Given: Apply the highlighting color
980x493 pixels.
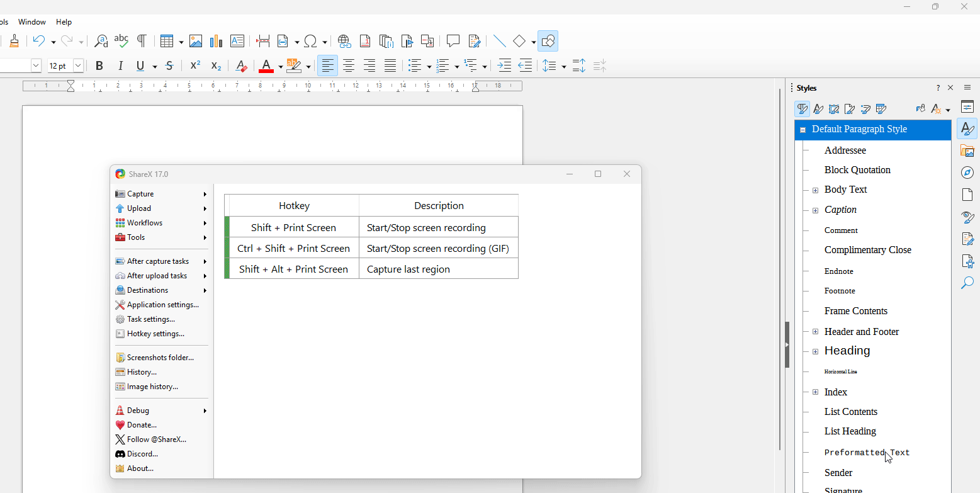Looking at the screenshot, I should pyautogui.click(x=294, y=65).
